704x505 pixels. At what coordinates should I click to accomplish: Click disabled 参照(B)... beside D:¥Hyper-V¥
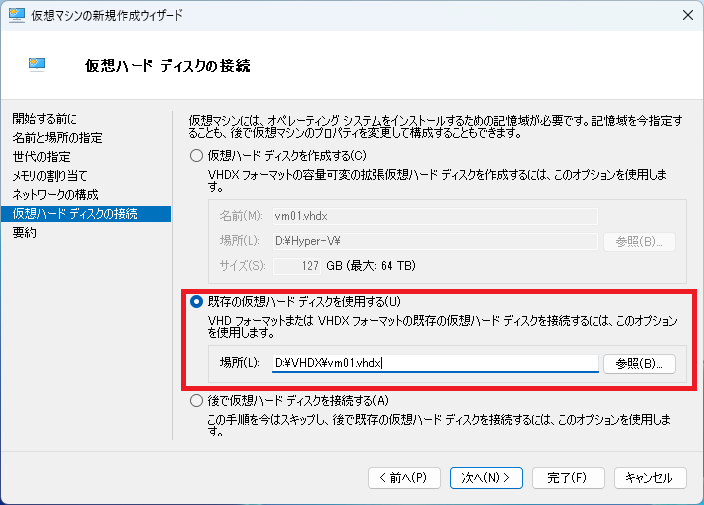[x=639, y=242]
